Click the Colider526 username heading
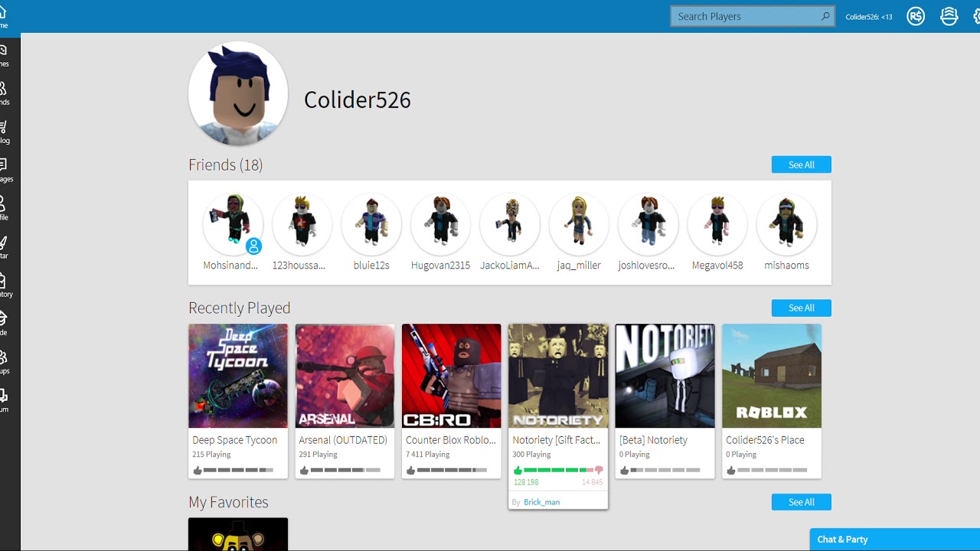This screenshot has height=551, width=980. (x=358, y=100)
